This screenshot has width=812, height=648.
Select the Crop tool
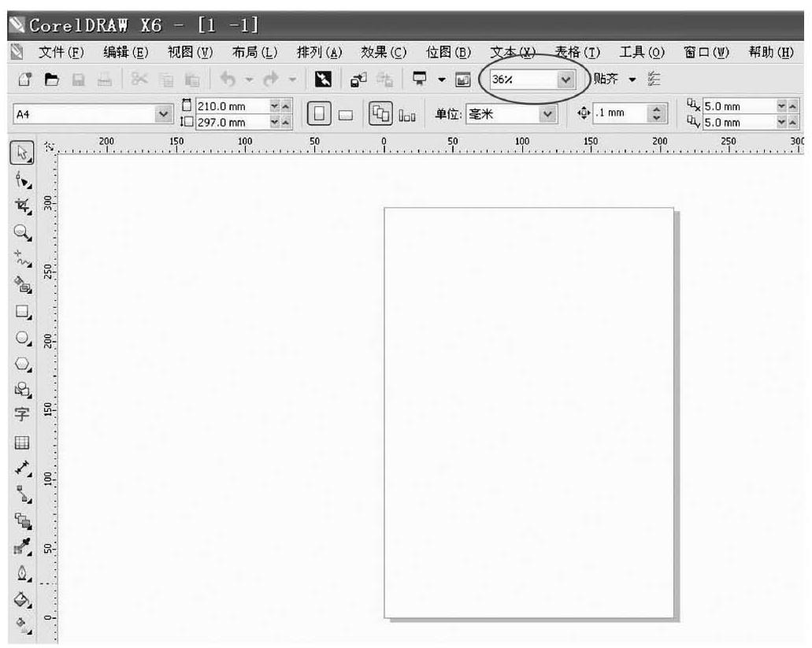(x=22, y=206)
